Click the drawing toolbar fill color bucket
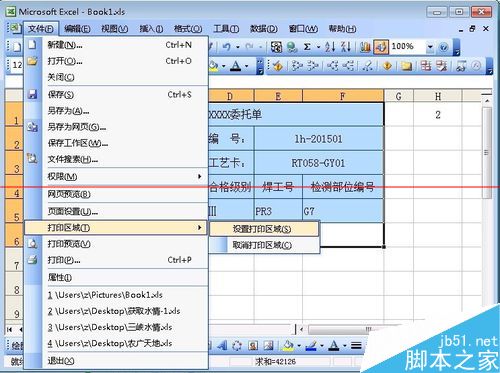500x373 pixels. click(x=288, y=346)
